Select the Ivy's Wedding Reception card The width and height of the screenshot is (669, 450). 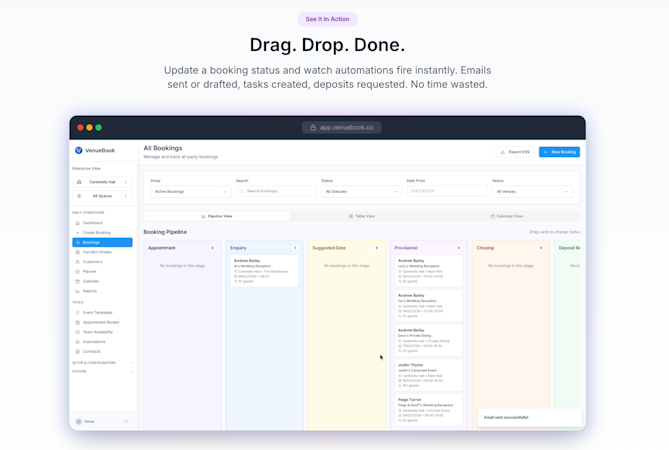pyautogui.click(x=428, y=305)
